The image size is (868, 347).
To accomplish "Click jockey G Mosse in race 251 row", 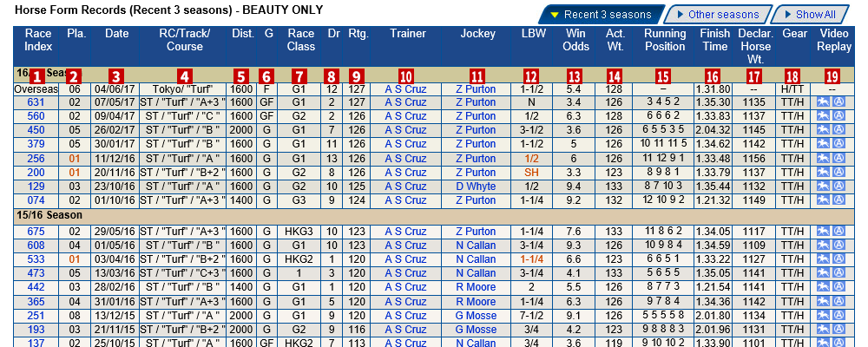I will pos(476,316).
